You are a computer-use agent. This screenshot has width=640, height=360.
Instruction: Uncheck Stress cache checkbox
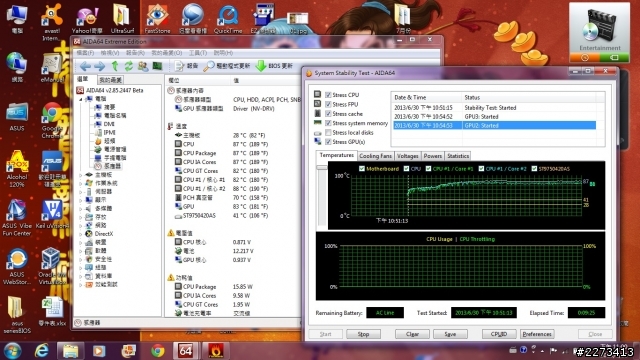click(328, 113)
